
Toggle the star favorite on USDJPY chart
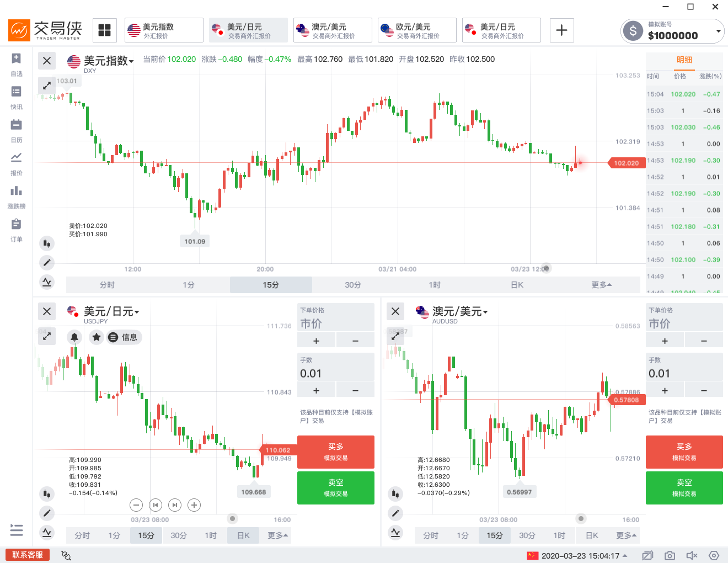click(x=97, y=337)
